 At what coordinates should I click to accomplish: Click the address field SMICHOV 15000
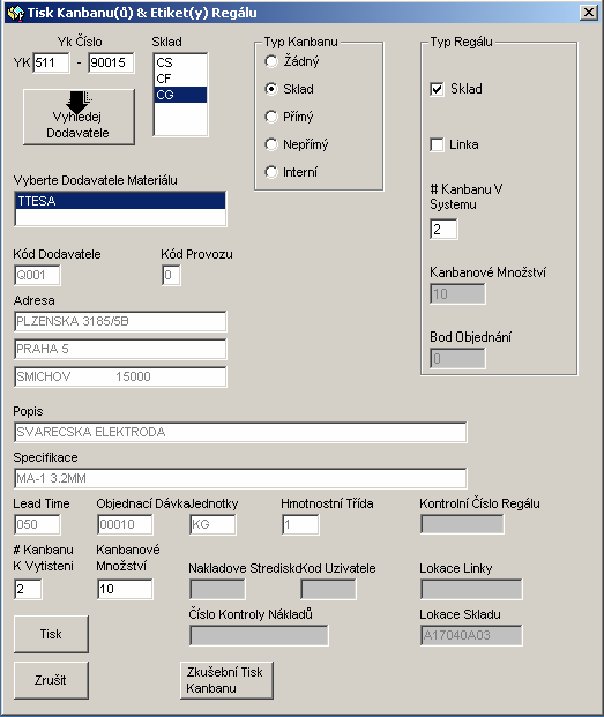pyautogui.click(x=120, y=377)
